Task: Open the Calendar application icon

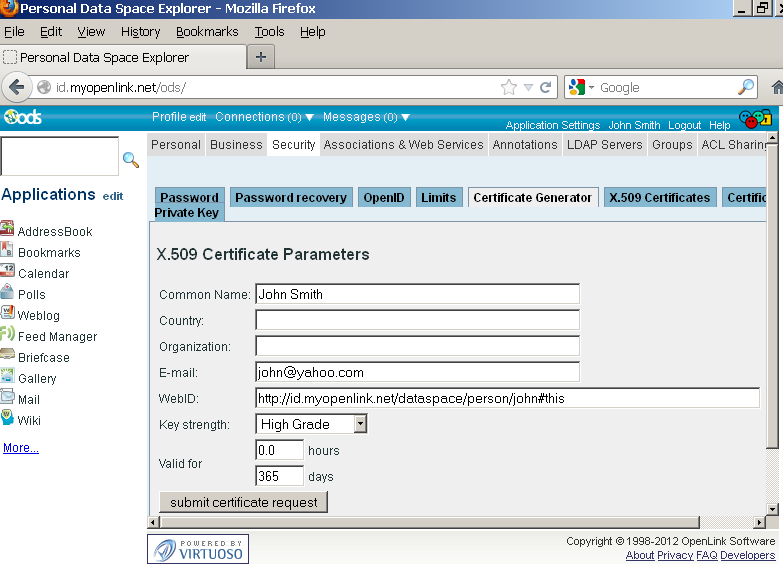Action: (x=8, y=273)
